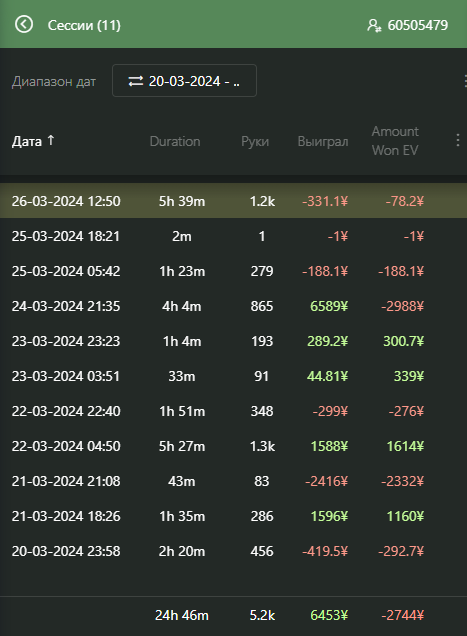Open the 21-03-2024 21:08 session row
Image resolution: width=467 pixels, height=636 pixels.
tap(233, 481)
